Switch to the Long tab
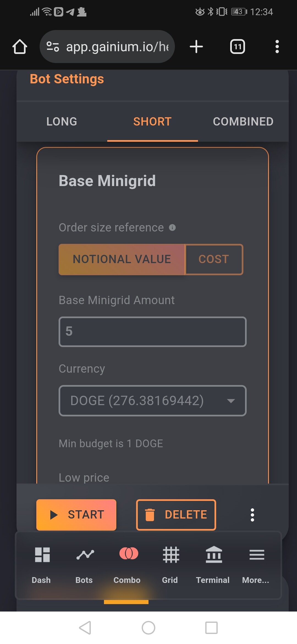 point(62,121)
